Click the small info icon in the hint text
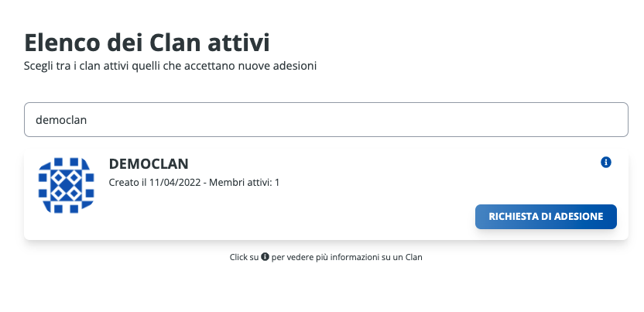The image size is (644, 312). [265, 257]
